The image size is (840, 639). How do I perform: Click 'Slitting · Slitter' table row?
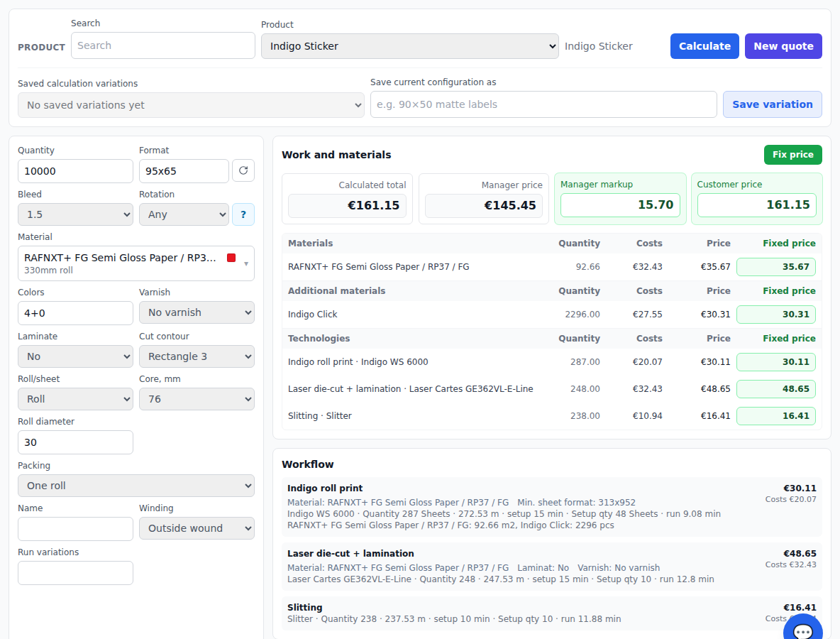point(552,415)
